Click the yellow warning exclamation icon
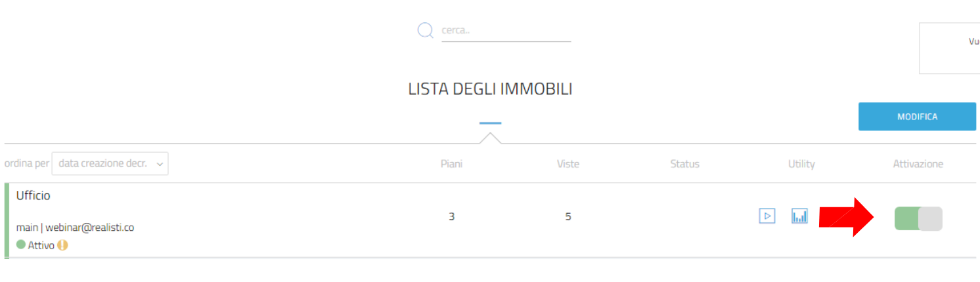This screenshot has width=980, height=282. pos(62,245)
